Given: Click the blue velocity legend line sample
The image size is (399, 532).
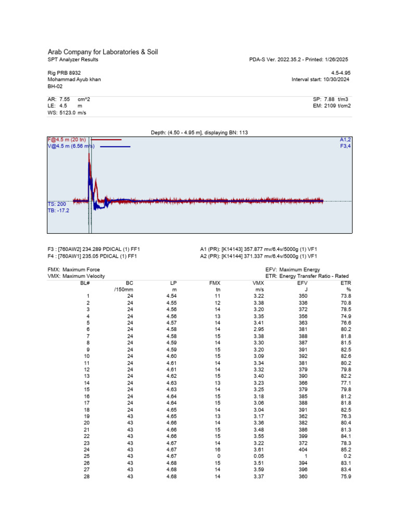Looking at the screenshot, I should (115, 147).
